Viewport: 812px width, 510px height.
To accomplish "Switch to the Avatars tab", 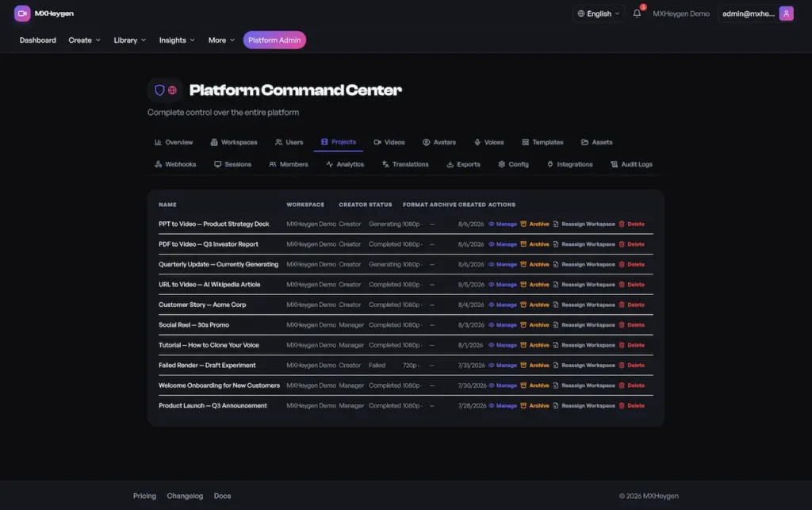I will click(x=439, y=143).
